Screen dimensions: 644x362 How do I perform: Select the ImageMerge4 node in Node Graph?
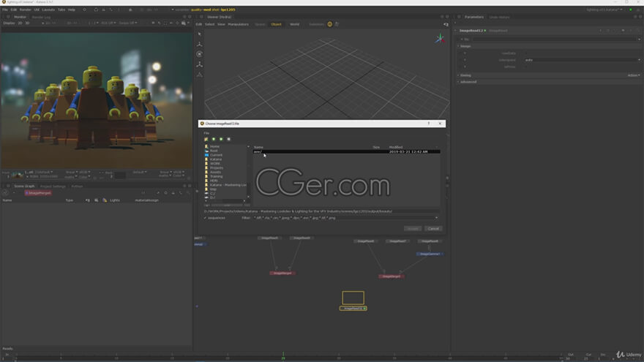282,273
